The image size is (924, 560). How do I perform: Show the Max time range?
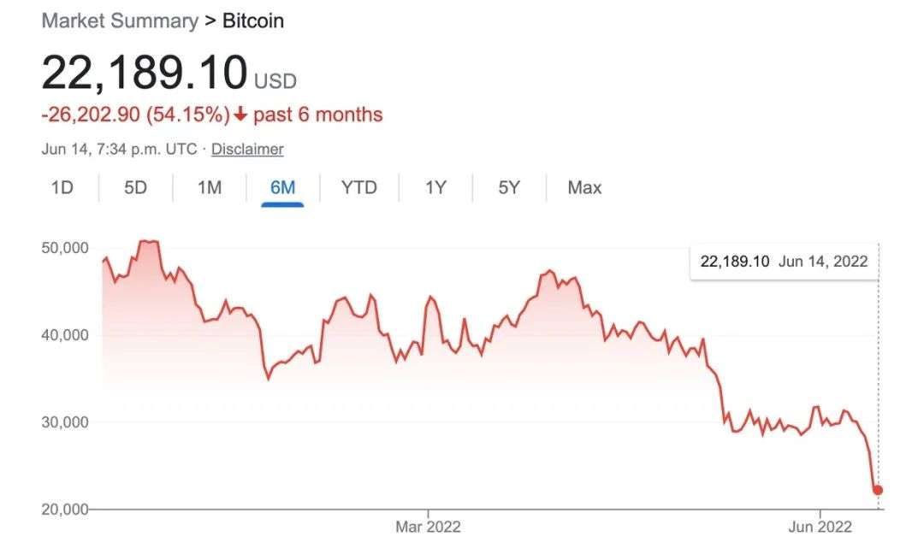[584, 187]
